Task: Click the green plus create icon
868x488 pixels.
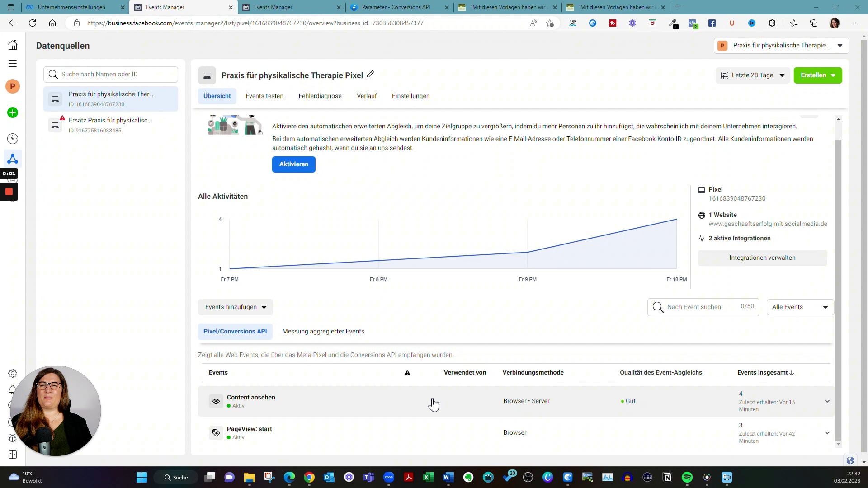Action: coord(13,113)
